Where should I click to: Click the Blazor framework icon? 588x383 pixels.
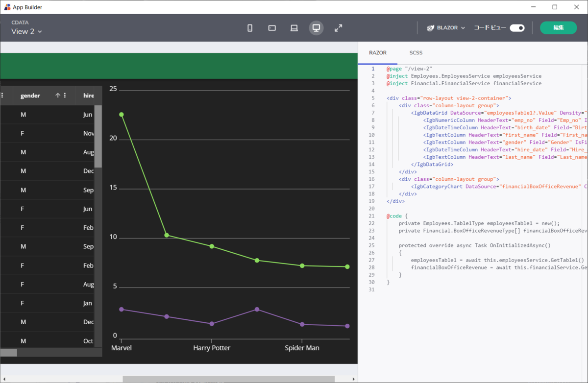tap(430, 28)
